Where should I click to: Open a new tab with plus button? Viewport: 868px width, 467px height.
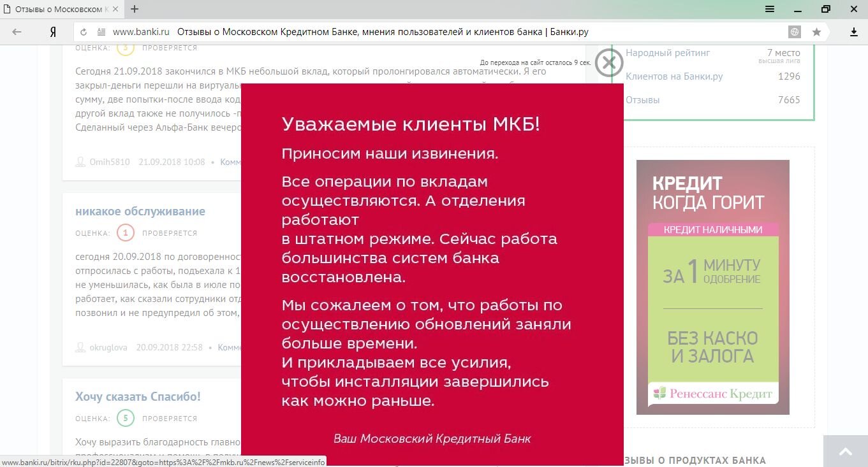point(135,9)
